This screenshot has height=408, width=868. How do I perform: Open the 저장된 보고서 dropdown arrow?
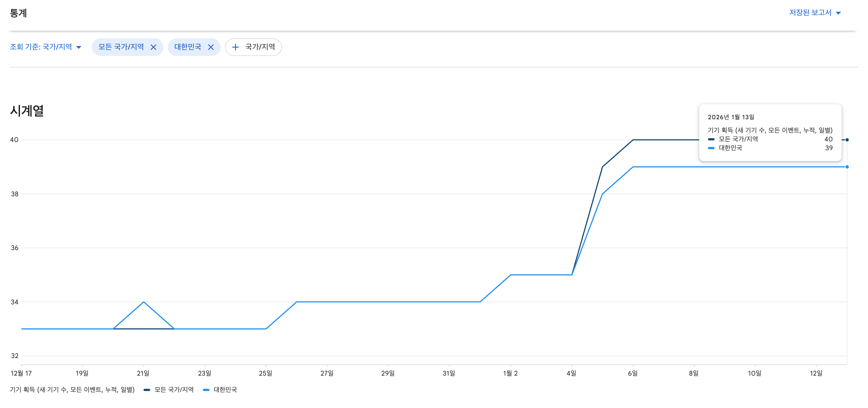[x=838, y=13]
